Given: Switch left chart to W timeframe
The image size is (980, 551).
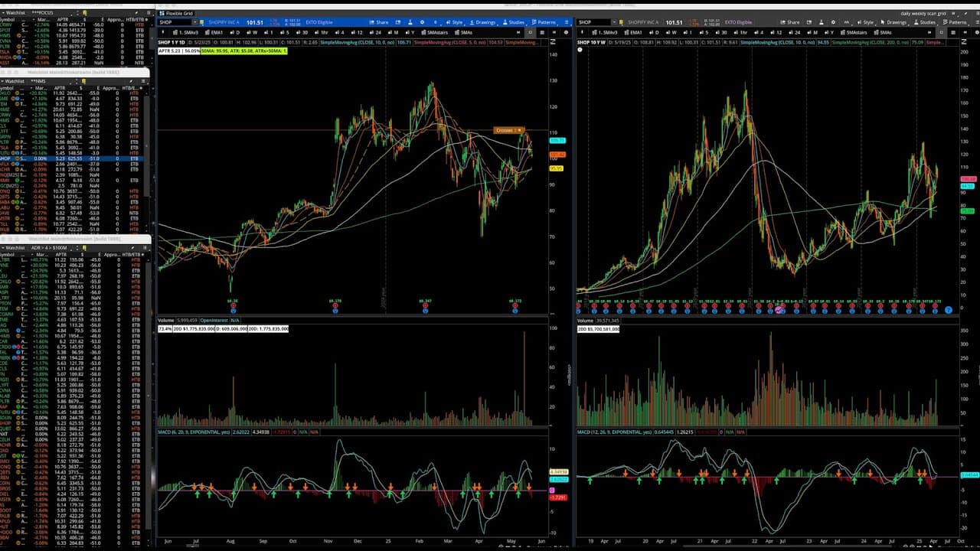Looking at the screenshot, I should pos(252,32).
